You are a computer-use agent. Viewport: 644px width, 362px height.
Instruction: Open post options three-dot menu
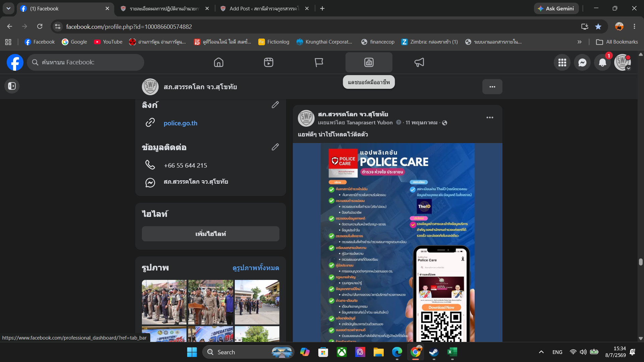490,118
